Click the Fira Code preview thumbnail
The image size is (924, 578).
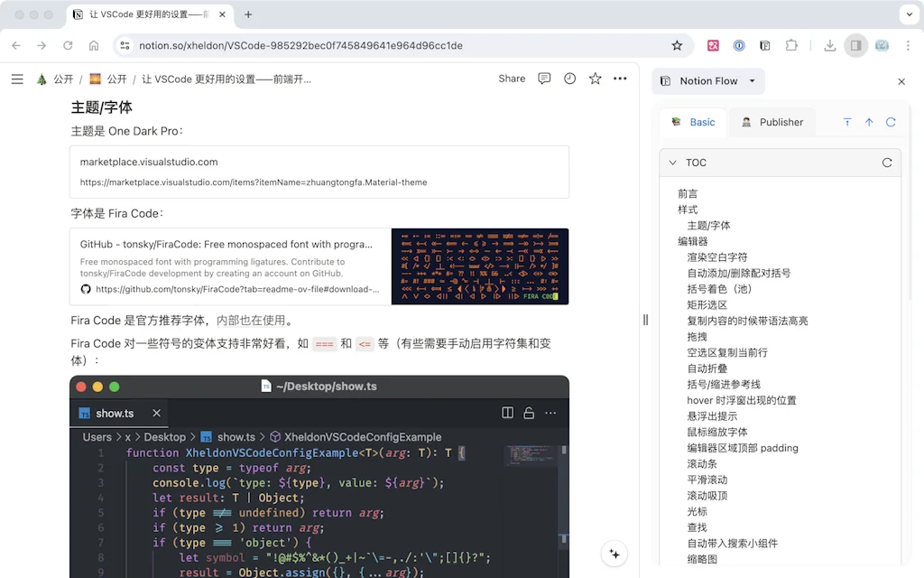click(479, 266)
